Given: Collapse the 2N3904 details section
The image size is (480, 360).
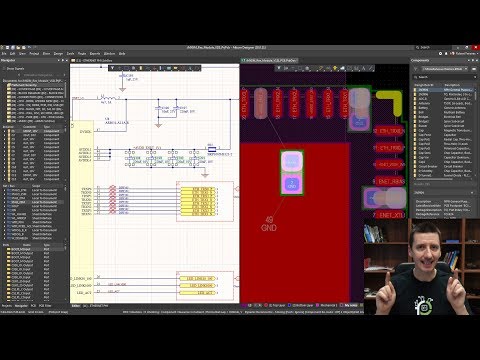Looking at the screenshot, I should click(x=472, y=193).
